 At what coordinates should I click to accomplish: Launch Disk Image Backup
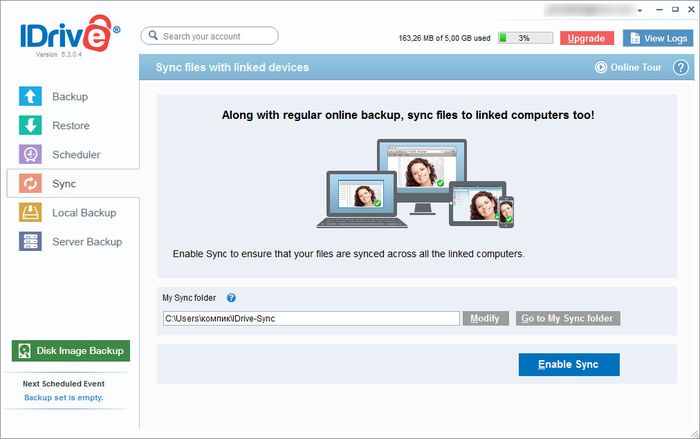click(x=70, y=351)
